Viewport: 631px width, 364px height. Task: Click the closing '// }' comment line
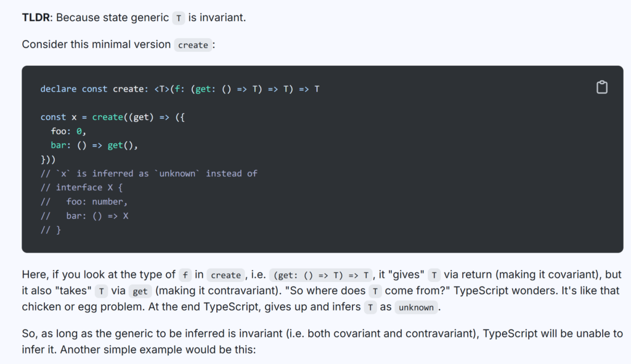coord(51,230)
